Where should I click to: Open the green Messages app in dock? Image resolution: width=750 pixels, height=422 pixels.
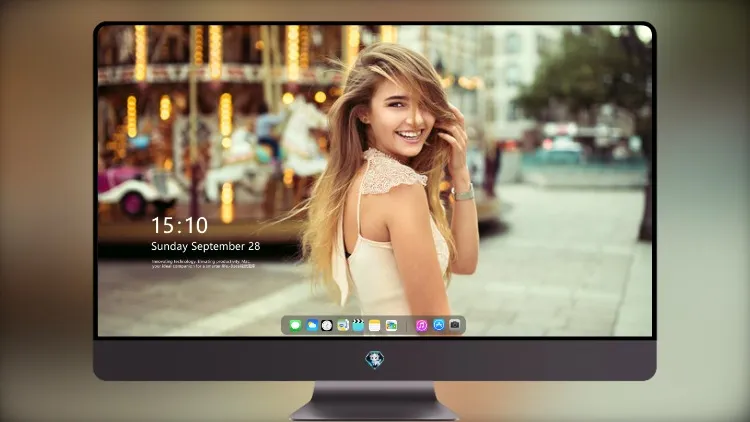click(x=295, y=325)
